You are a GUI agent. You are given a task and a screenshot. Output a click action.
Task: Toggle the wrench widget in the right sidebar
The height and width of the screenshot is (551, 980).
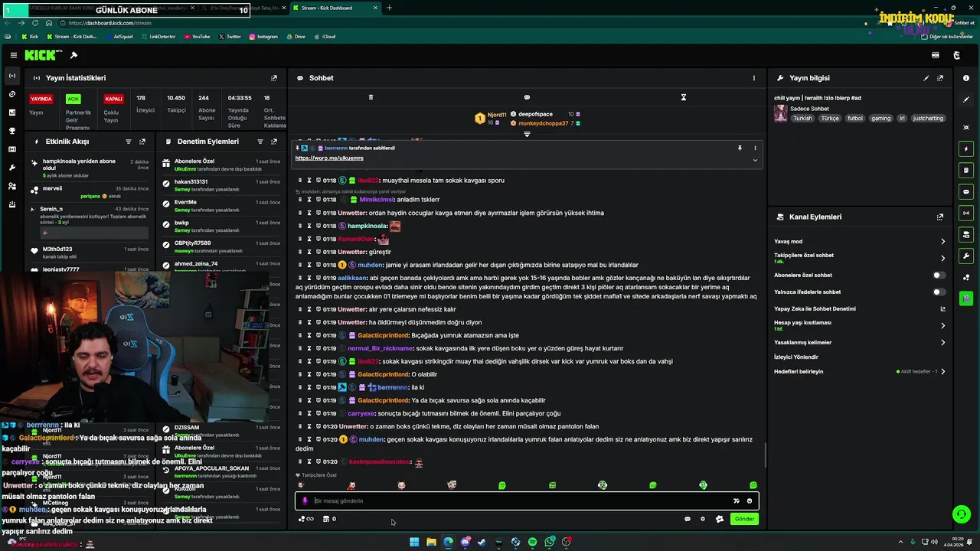pyautogui.click(x=966, y=256)
